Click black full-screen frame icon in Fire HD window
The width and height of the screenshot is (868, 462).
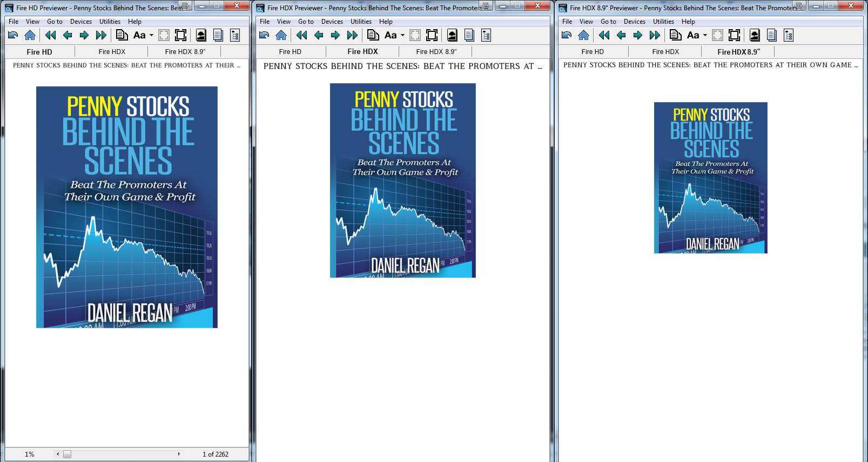pyautogui.click(x=181, y=35)
